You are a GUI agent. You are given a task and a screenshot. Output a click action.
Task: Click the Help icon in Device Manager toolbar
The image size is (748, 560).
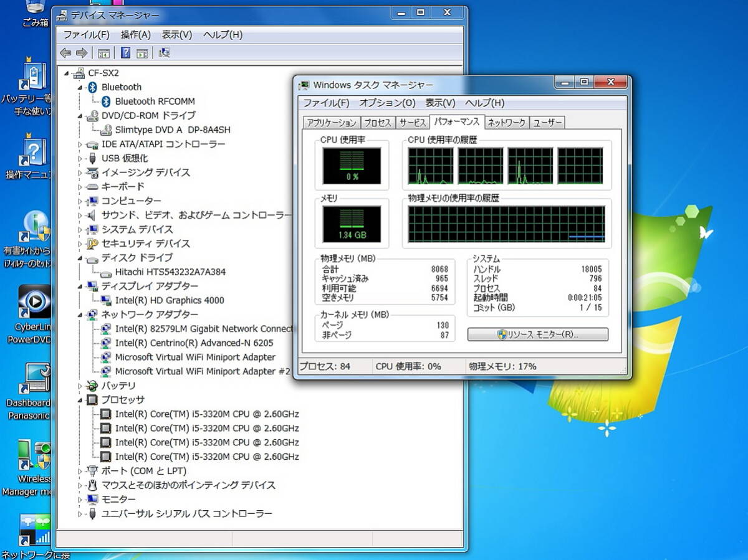point(125,53)
